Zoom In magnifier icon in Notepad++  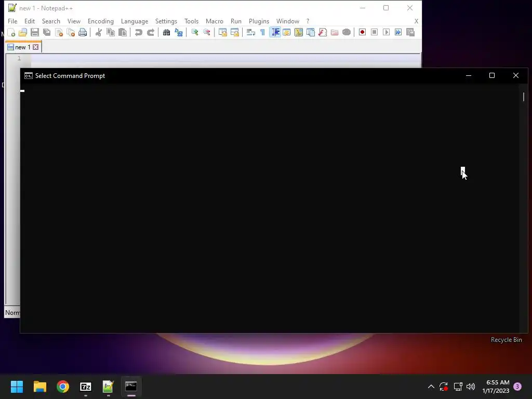(x=194, y=32)
